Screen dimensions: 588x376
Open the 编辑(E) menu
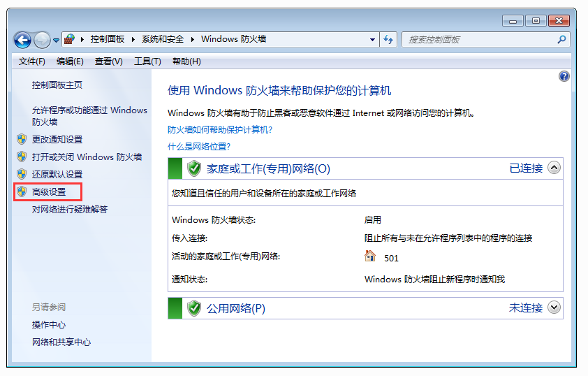(70, 62)
